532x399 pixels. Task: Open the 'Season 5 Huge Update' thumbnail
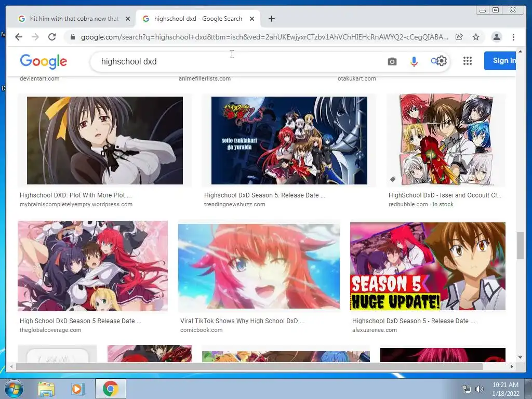point(428,267)
